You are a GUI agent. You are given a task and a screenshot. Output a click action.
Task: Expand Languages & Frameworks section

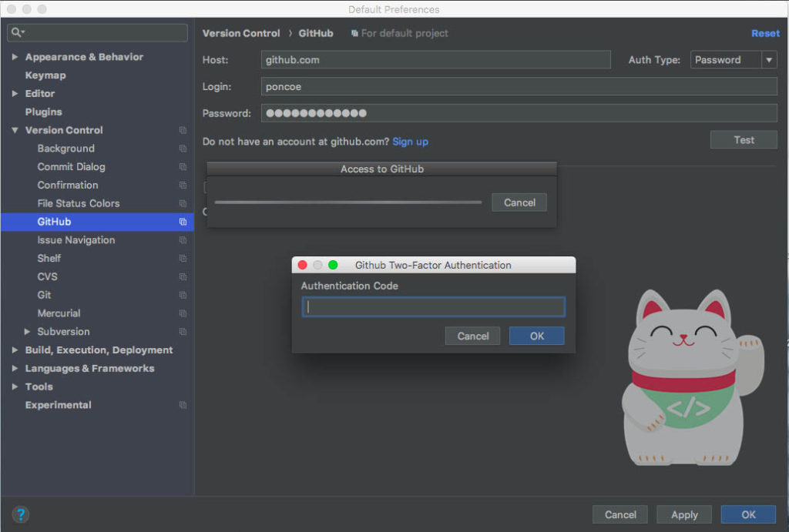click(x=15, y=369)
